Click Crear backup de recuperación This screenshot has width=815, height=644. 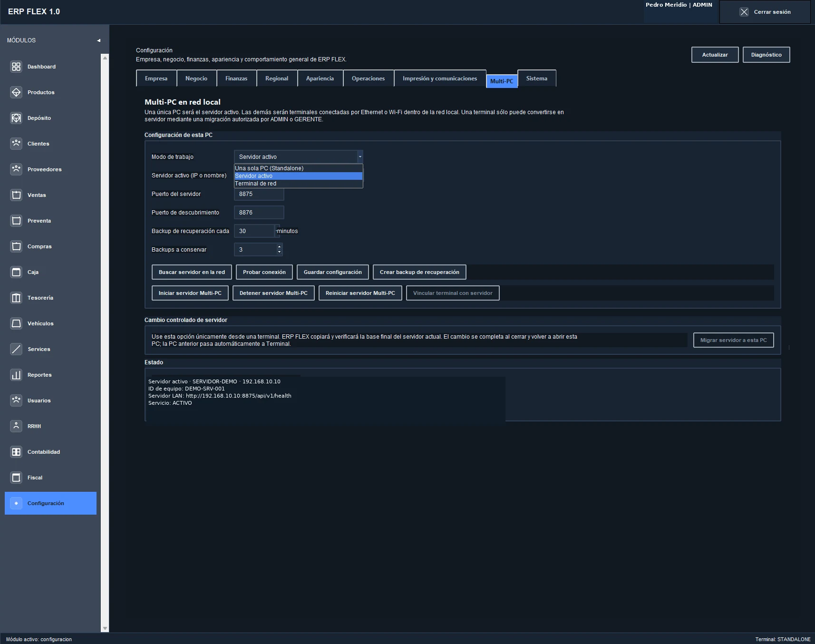419,272
